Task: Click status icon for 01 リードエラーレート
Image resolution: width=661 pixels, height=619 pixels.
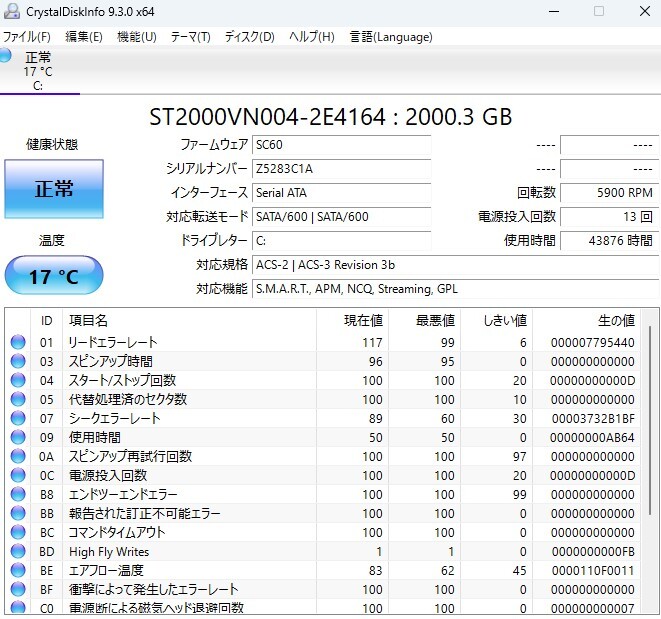Action: click(18, 342)
